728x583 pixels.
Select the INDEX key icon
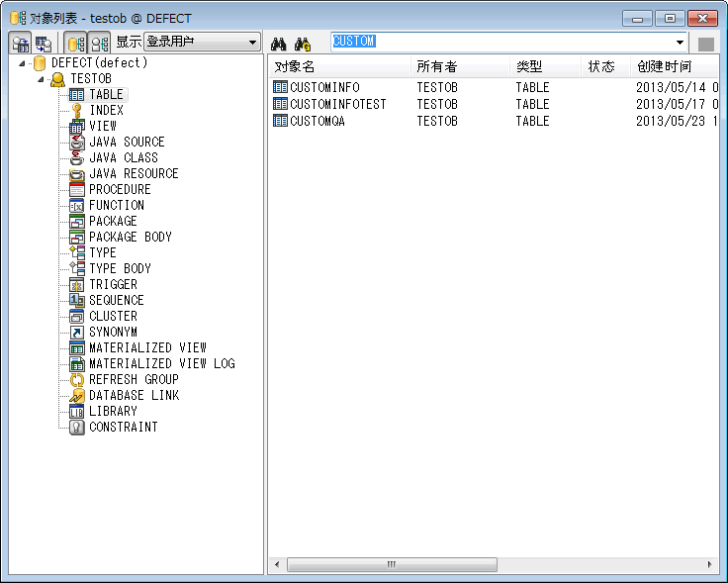tap(76, 111)
